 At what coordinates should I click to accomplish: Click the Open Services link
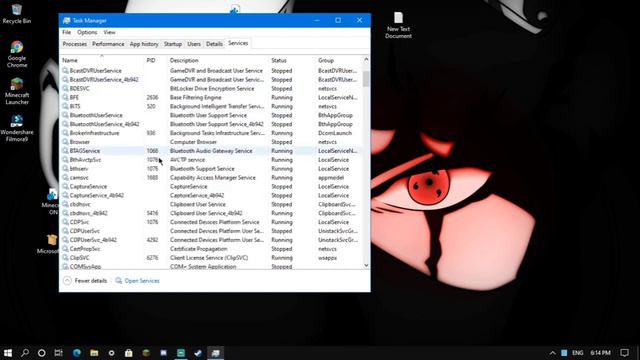pos(142,281)
